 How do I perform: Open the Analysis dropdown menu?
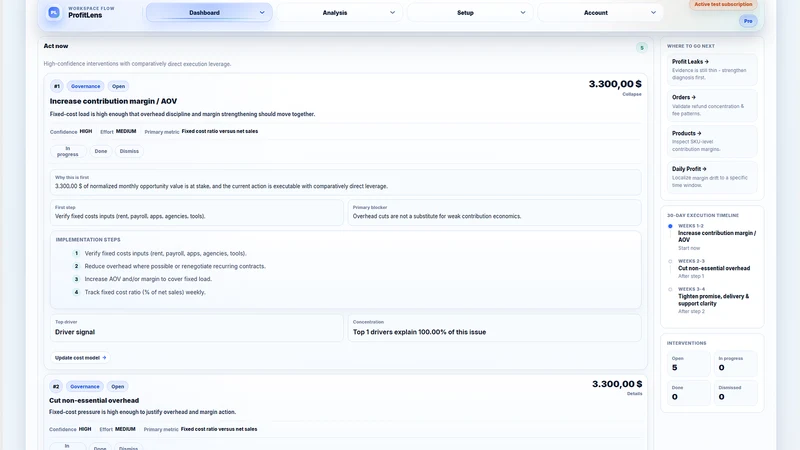340,13
